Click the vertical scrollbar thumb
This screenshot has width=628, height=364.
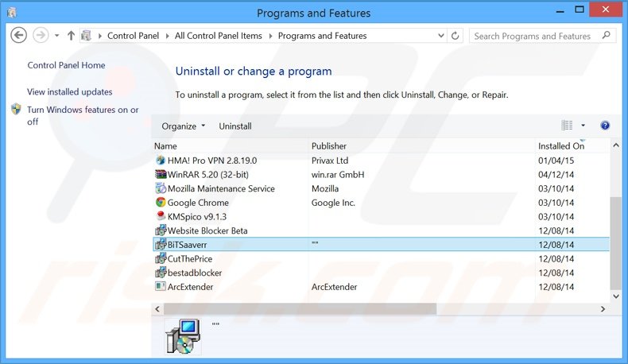[x=615, y=242]
